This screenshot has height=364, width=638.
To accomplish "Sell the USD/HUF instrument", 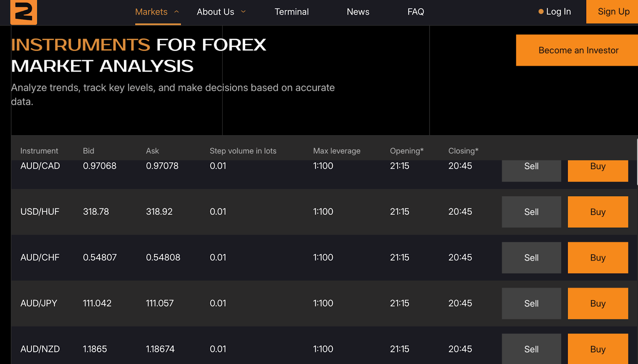I will 531,212.
